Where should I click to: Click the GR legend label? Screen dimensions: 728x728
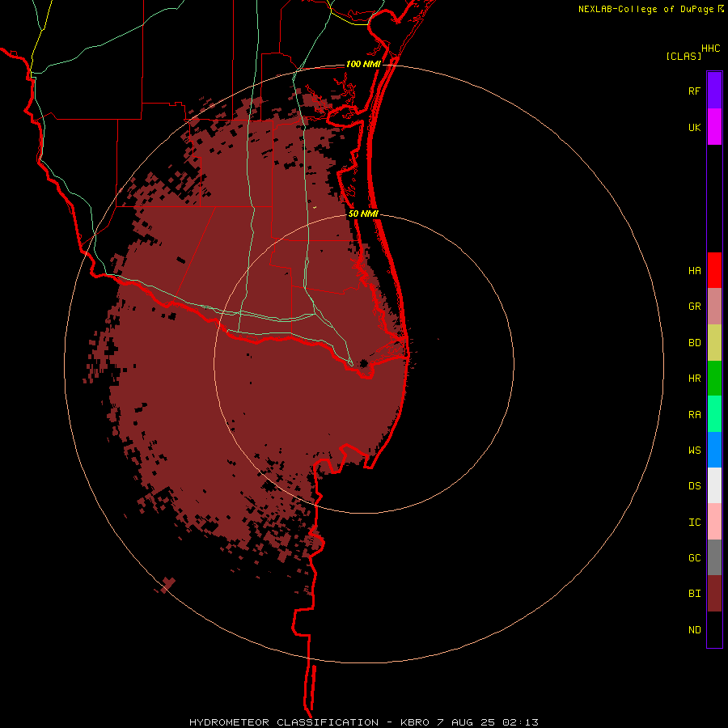pyautogui.click(x=694, y=307)
